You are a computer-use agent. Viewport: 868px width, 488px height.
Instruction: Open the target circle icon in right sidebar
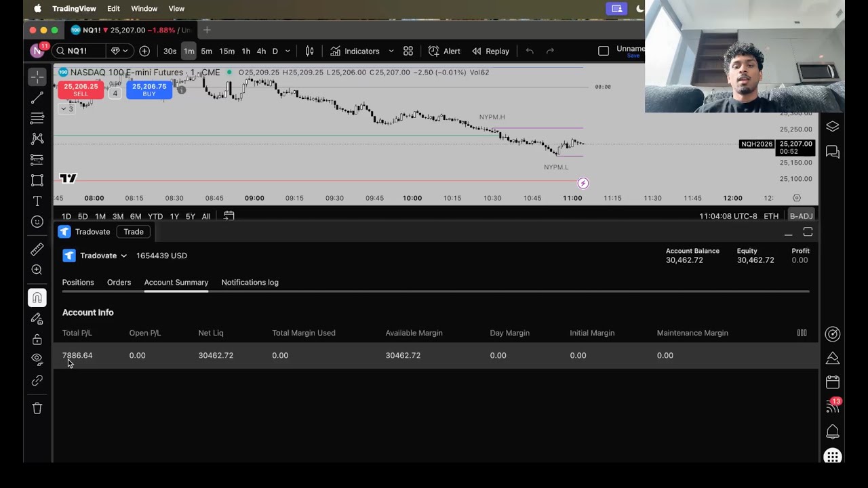[833, 334]
